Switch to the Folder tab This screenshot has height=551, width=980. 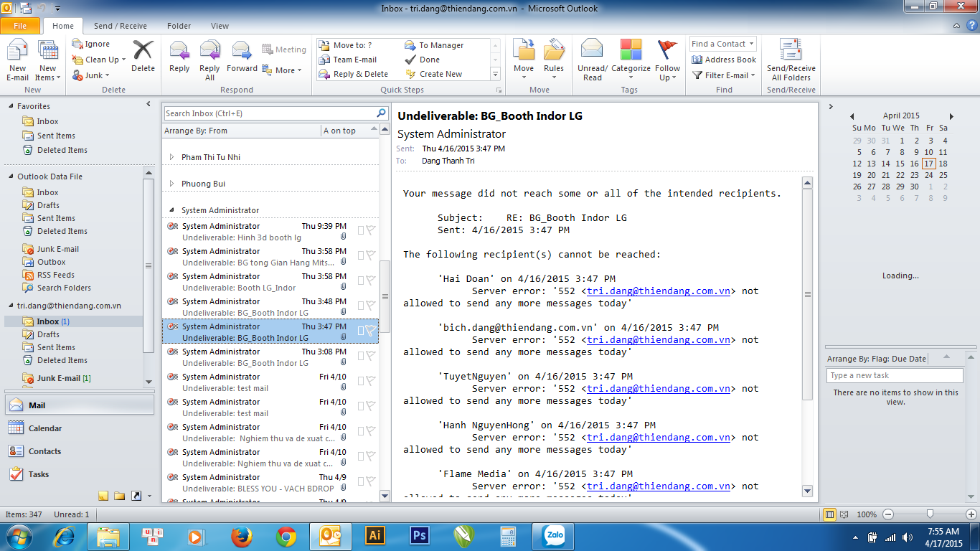(x=179, y=26)
